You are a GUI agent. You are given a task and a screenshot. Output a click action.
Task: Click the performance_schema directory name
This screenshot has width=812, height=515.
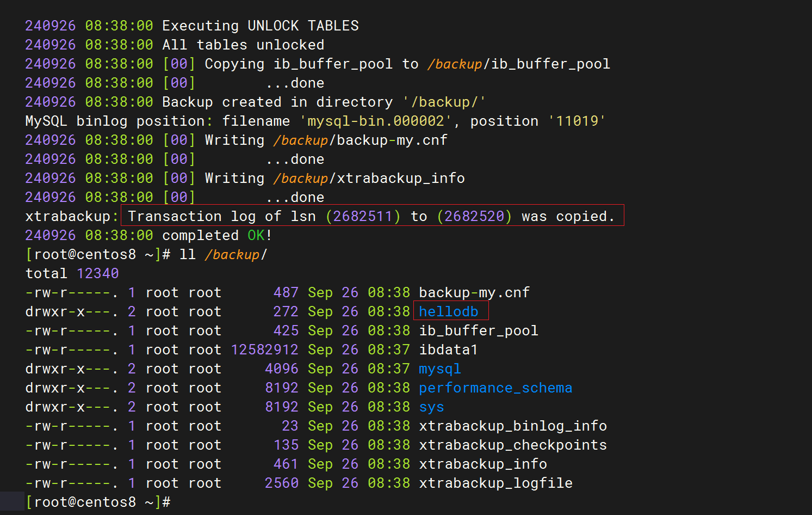tap(495, 388)
